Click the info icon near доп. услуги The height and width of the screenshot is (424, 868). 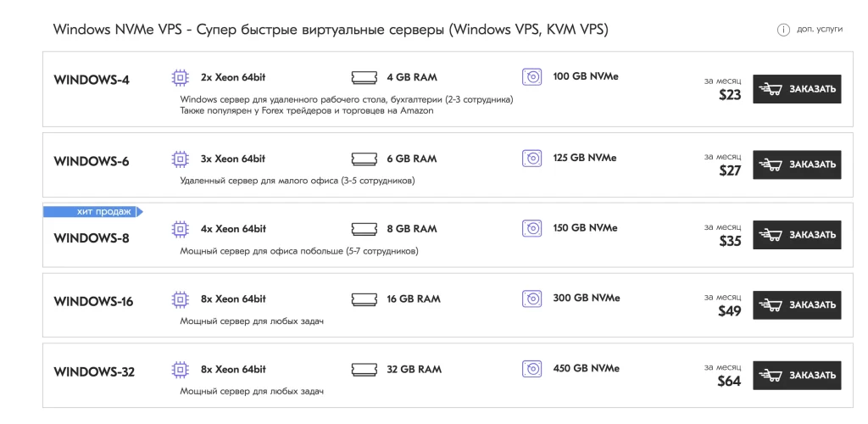pos(783,30)
